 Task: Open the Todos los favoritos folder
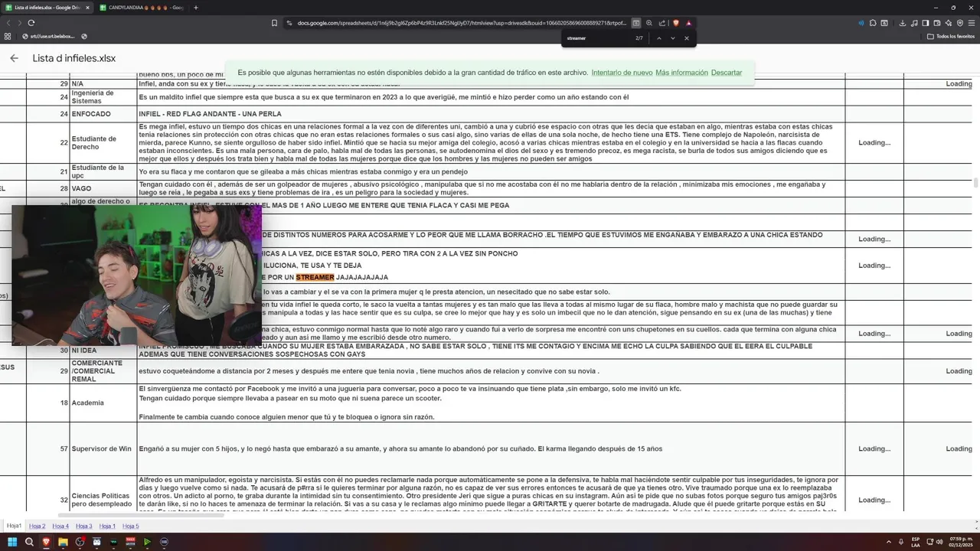tap(952, 36)
